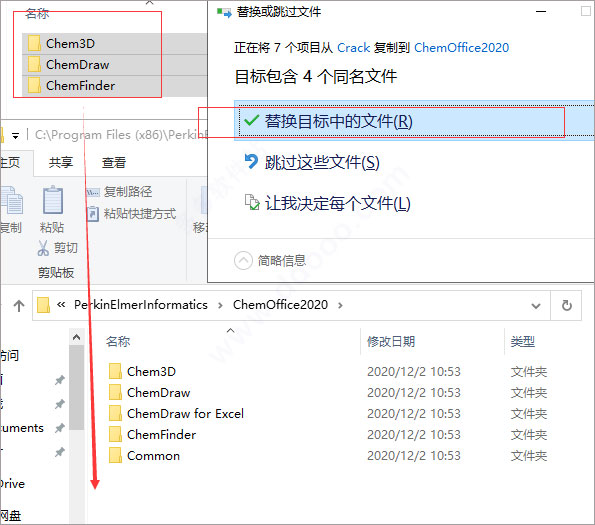Screen dimensions: 595x525
Task: Open the 主页 ribbon tab
Action: pyautogui.click(x=10, y=162)
